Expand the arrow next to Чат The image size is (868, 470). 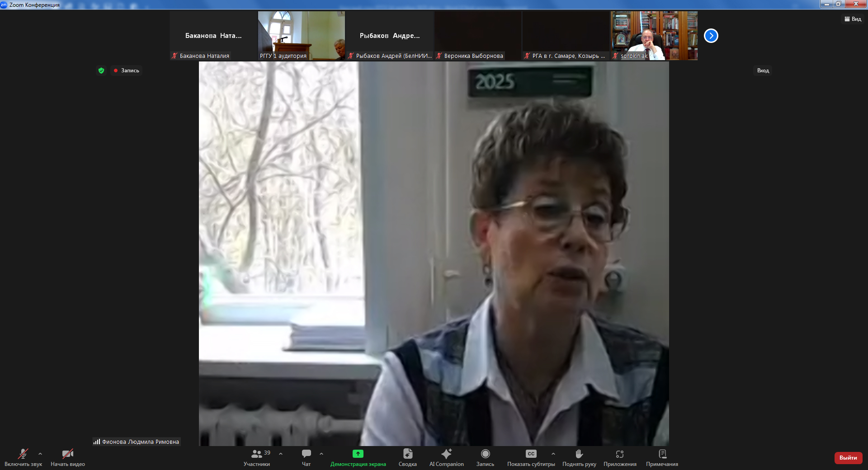click(321, 454)
